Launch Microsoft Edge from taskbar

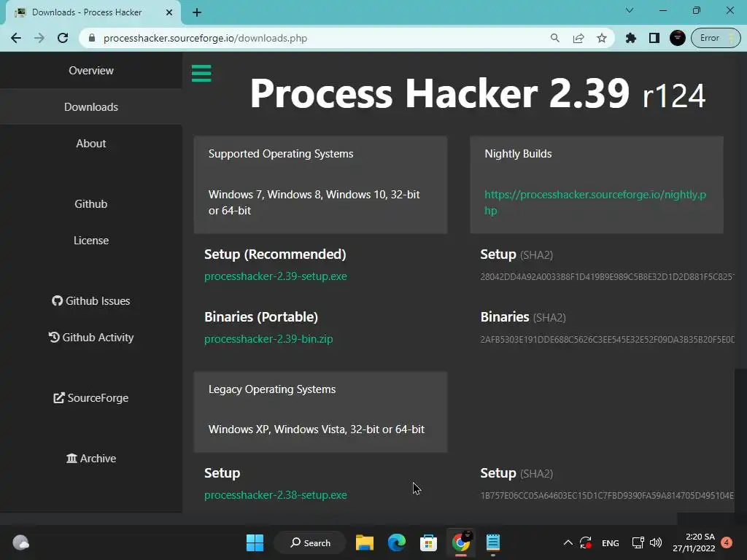[396, 542]
